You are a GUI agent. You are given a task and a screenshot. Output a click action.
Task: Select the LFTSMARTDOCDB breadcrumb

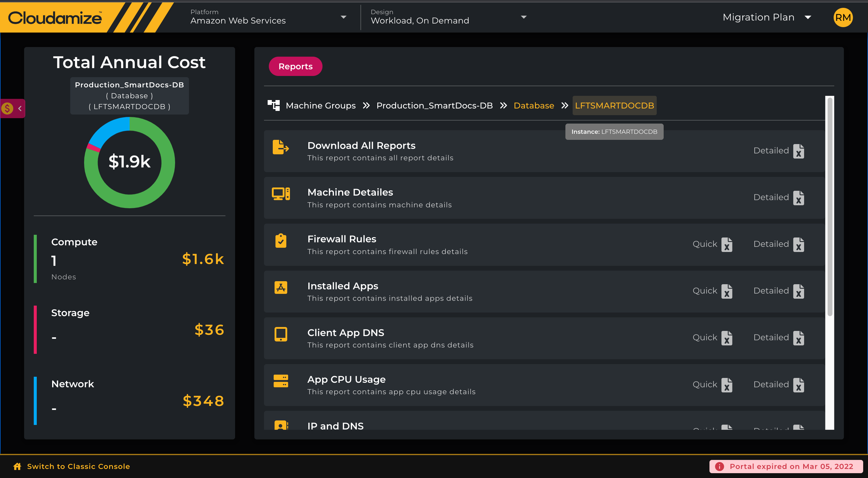point(614,105)
